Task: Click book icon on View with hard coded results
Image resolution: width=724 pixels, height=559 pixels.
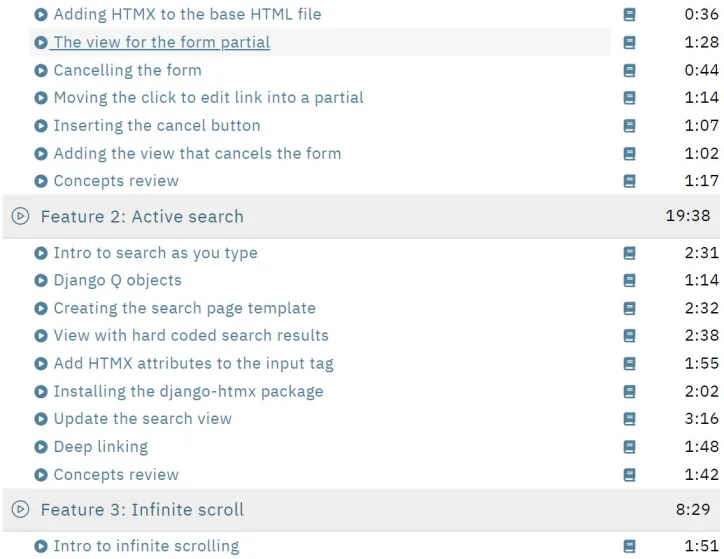Action: click(x=629, y=336)
